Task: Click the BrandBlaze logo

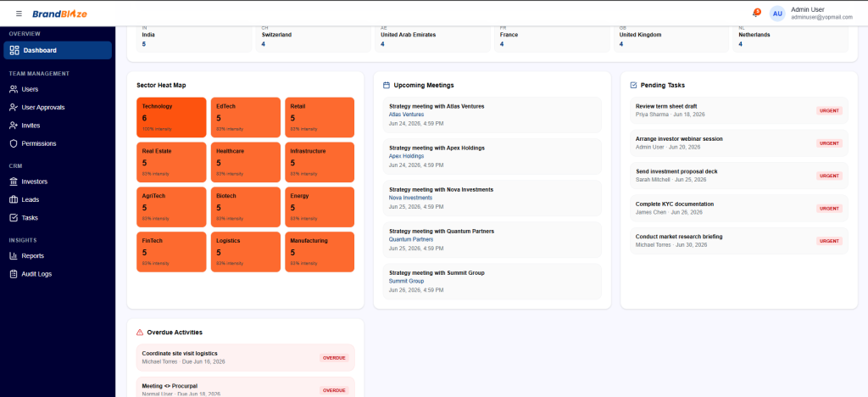Action: tap(59, 14)
